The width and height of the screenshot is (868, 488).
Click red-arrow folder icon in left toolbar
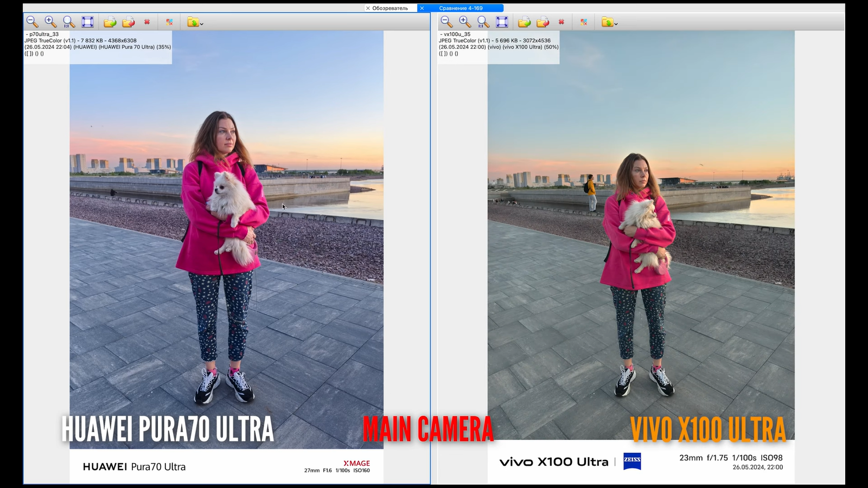129,22
